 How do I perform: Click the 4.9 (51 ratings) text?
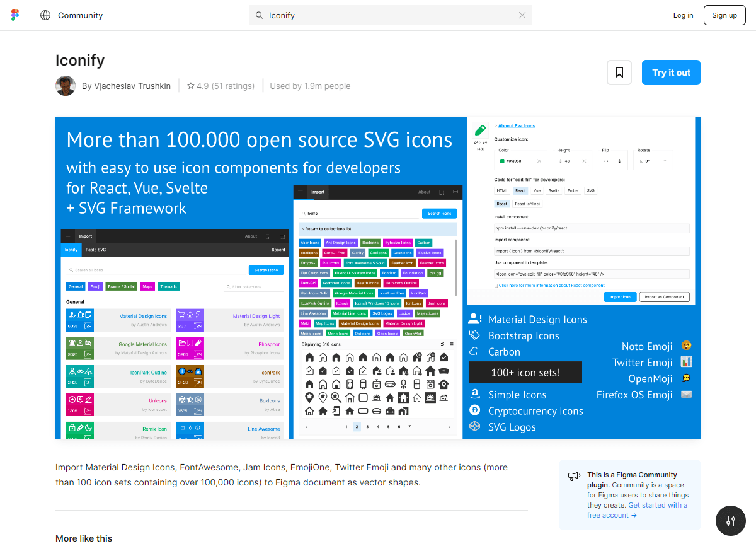tap(226, 86)
